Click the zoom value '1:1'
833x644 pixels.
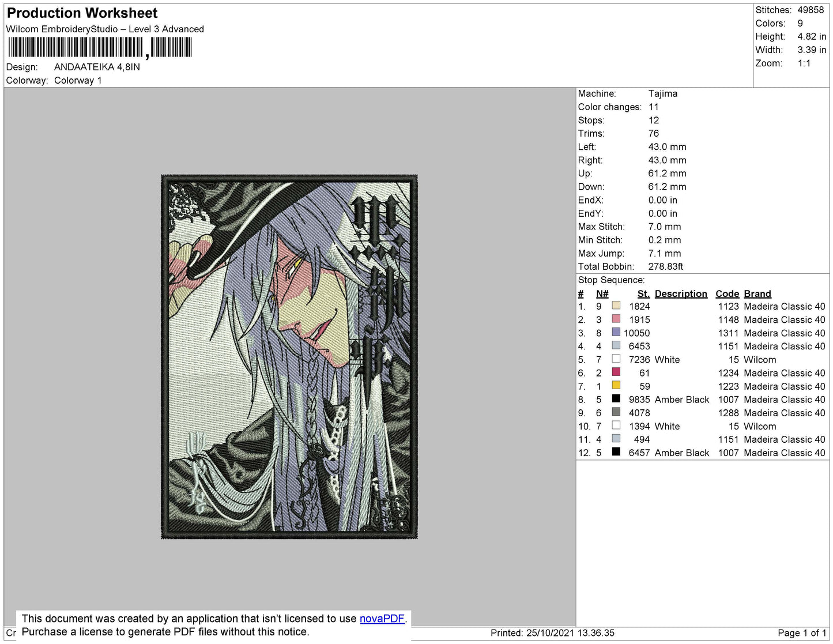point(804,63)
